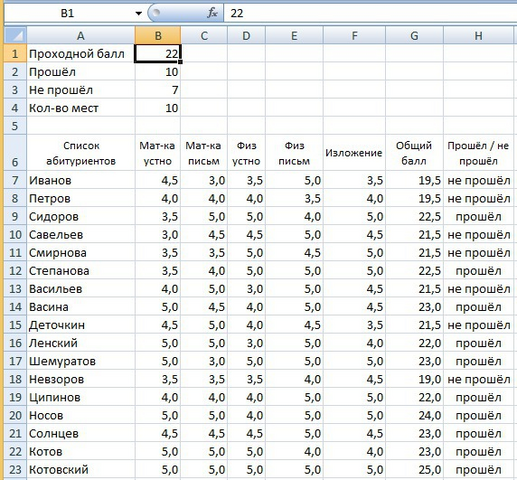Click the formula bar containing 22

[370, 13]
